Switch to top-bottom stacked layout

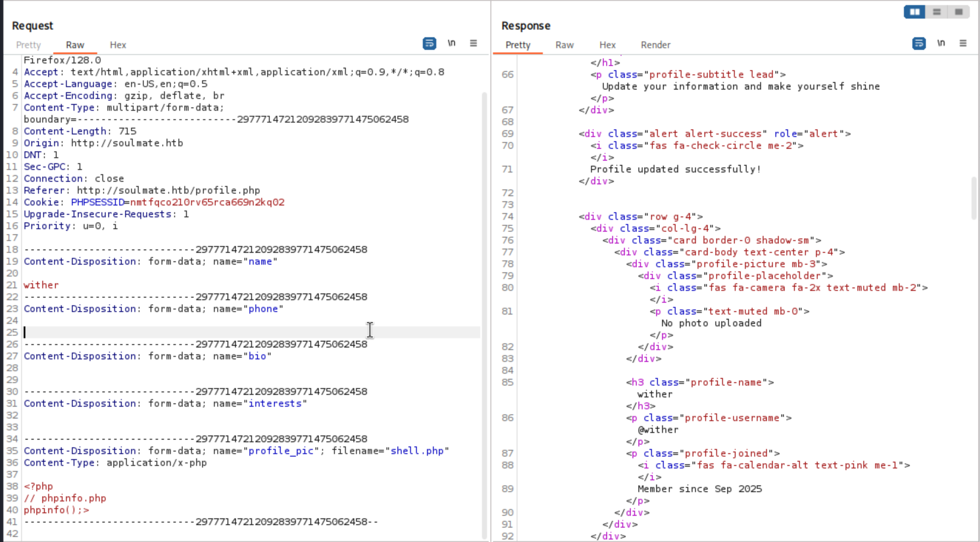pyautogui.click(x=937, y=12)
